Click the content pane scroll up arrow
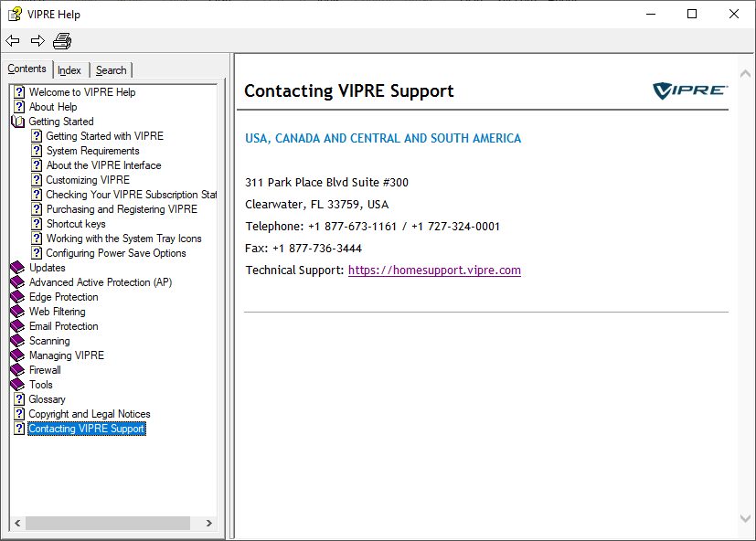 pos(745,73)
